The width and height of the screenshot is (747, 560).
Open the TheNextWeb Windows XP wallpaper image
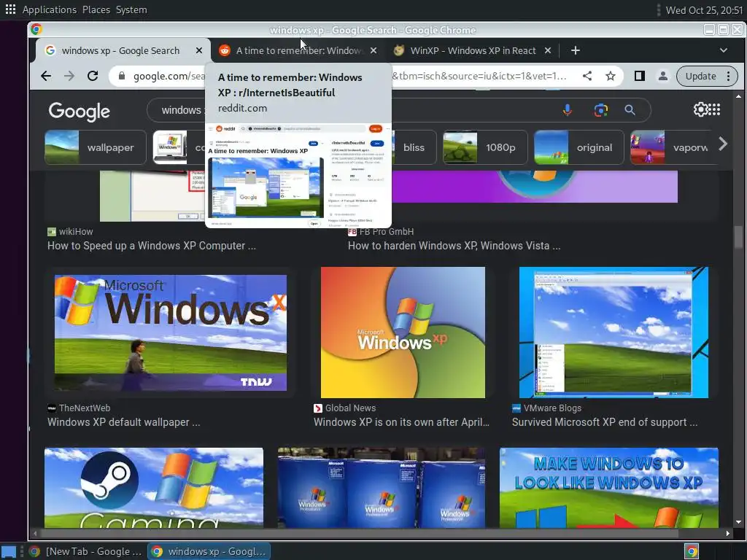coord(171,332)
